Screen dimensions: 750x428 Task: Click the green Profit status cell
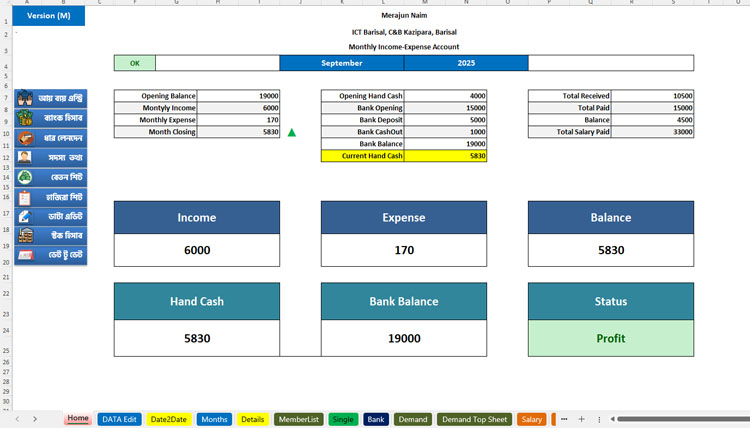[x=611, y=339]
